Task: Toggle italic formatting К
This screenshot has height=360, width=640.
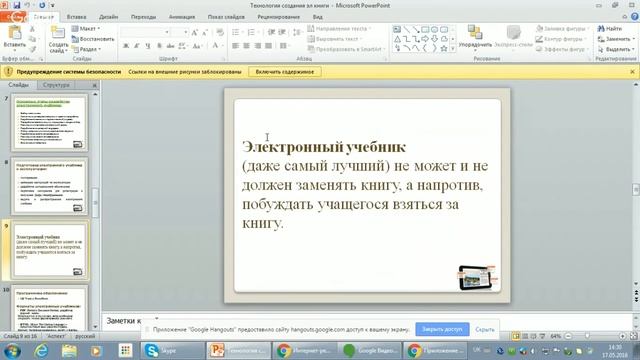Action: pyautogui.click(x=137, y=46)
